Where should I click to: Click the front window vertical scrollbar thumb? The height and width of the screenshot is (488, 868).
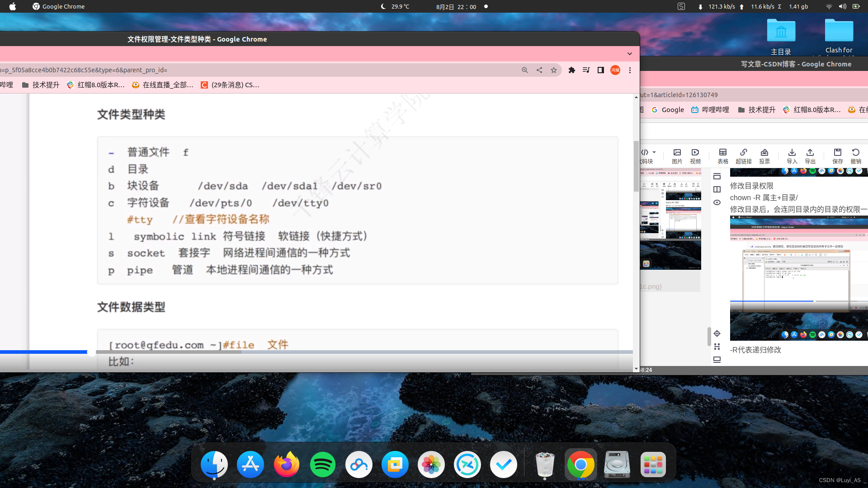(636, 166)
